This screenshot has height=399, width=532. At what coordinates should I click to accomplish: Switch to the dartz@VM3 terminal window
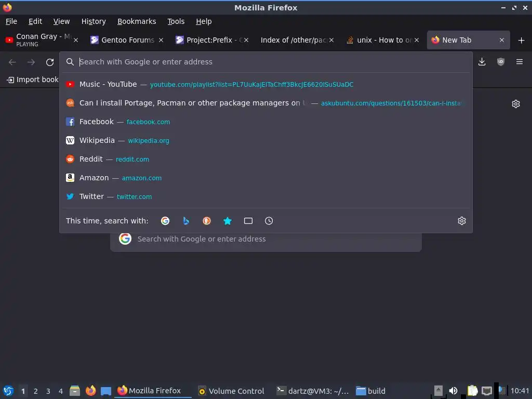(x=312, y=391)
